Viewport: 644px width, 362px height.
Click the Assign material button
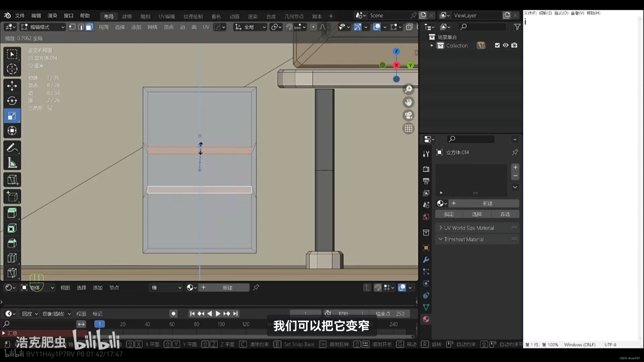tap(449, 214)
